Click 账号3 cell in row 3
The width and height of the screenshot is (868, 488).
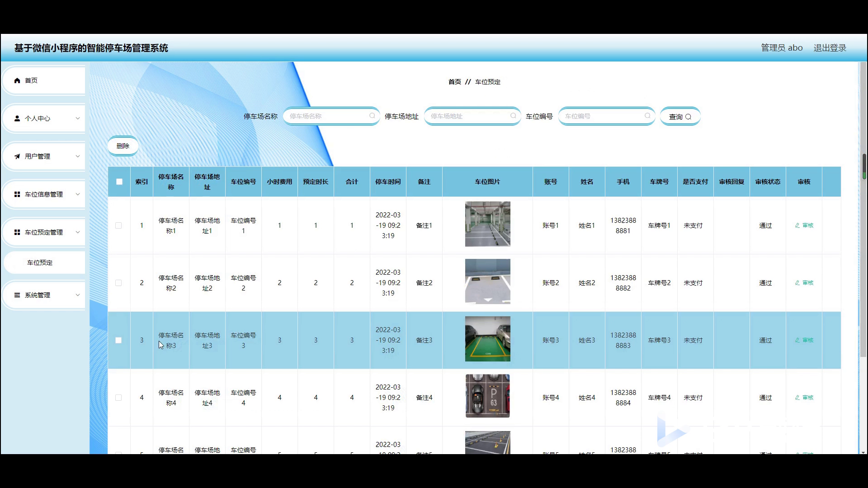(551, 340)
